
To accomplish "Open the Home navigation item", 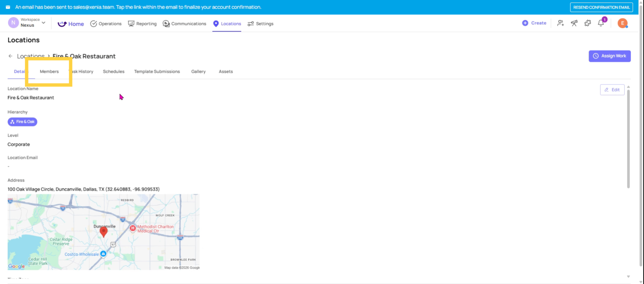I will (x=71, y=24).
